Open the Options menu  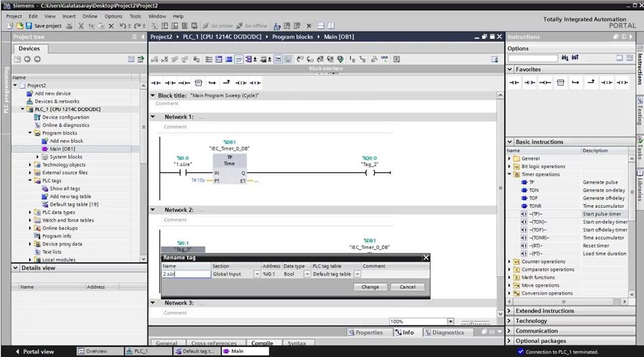[x=113, y=17]
